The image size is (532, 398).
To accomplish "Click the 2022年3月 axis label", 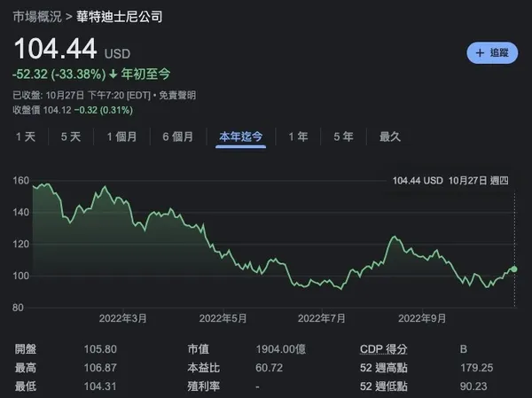I will 123,318.
